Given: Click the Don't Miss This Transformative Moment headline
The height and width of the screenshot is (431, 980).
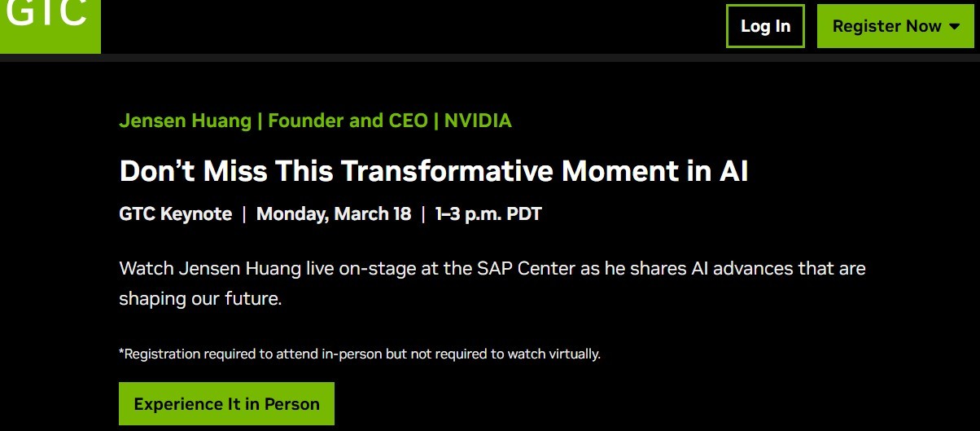Looking at the screenshot, I should pos(434,171).
